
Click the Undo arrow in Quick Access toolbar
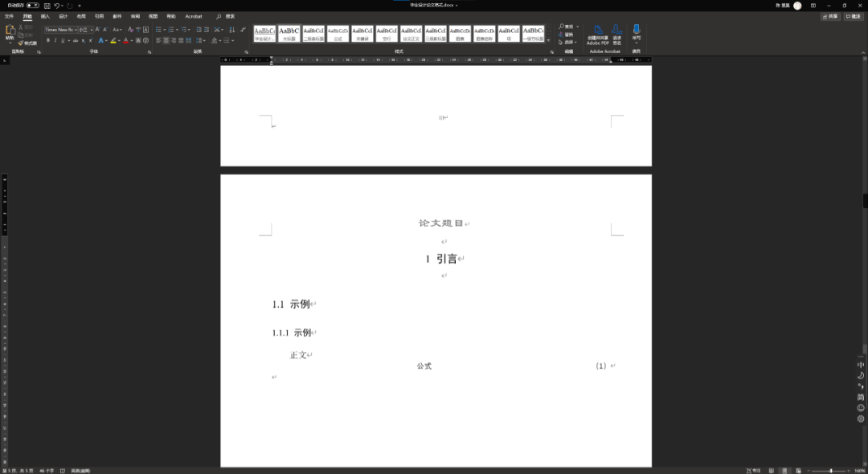[56, 6]
